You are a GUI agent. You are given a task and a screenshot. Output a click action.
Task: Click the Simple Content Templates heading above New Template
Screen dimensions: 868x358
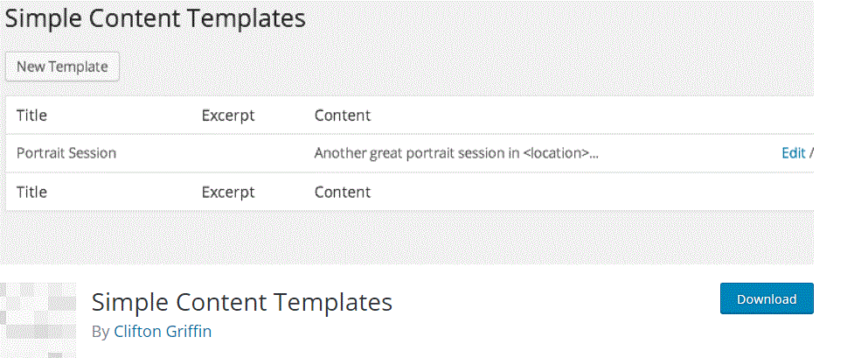click(156, 18)
